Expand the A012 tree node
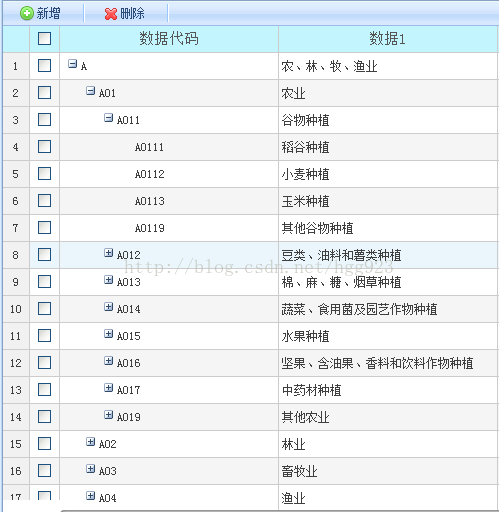The height and width of the screenshot is (512, 499). point(108,253)
